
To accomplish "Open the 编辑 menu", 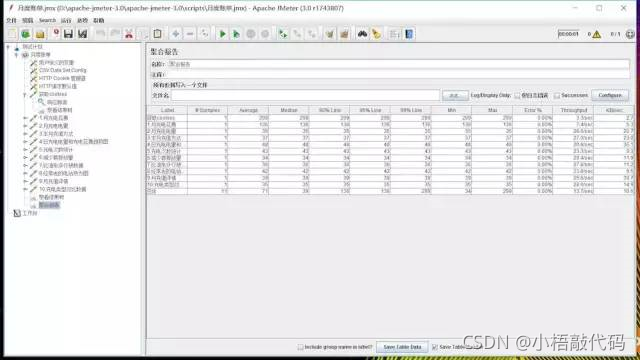I will pyautogui.click(x=28, y=20).
